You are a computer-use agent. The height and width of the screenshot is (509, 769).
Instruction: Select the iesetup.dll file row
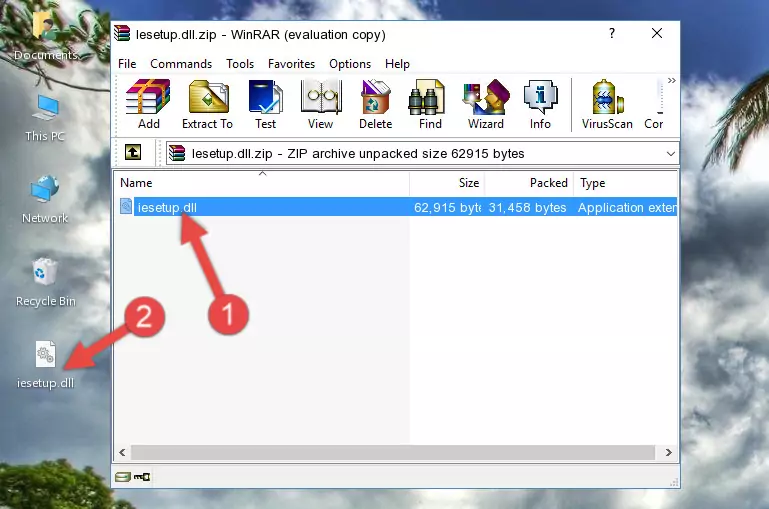pyautogui.click(x=396, y=207)
